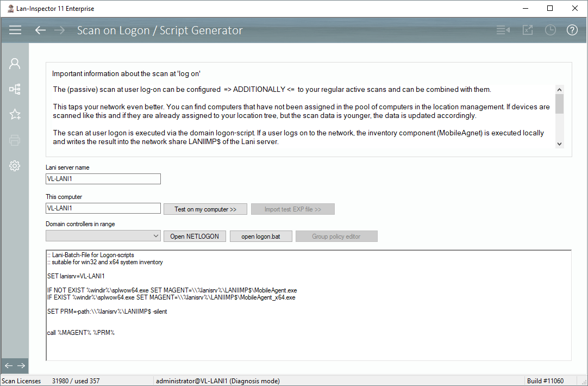Image resolution: width=588 pixels, height=386 pixels.
Task: Click the favorites star sidebar icon
Action: 15,114
